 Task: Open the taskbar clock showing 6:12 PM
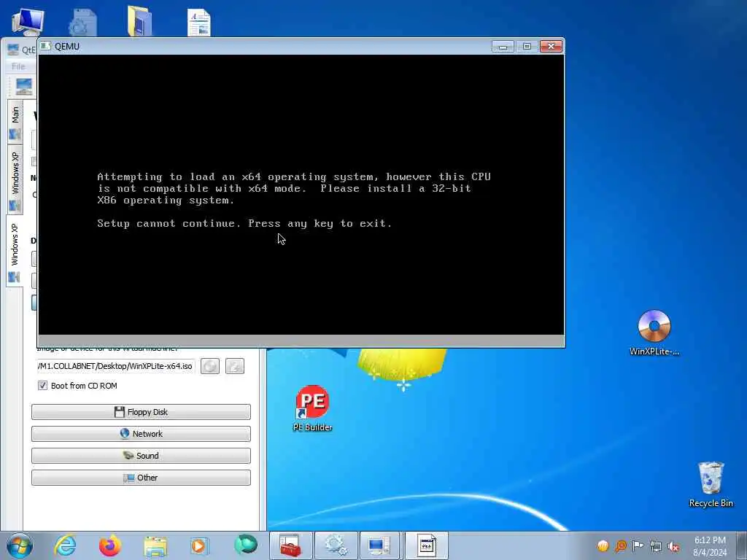point(710,546)
